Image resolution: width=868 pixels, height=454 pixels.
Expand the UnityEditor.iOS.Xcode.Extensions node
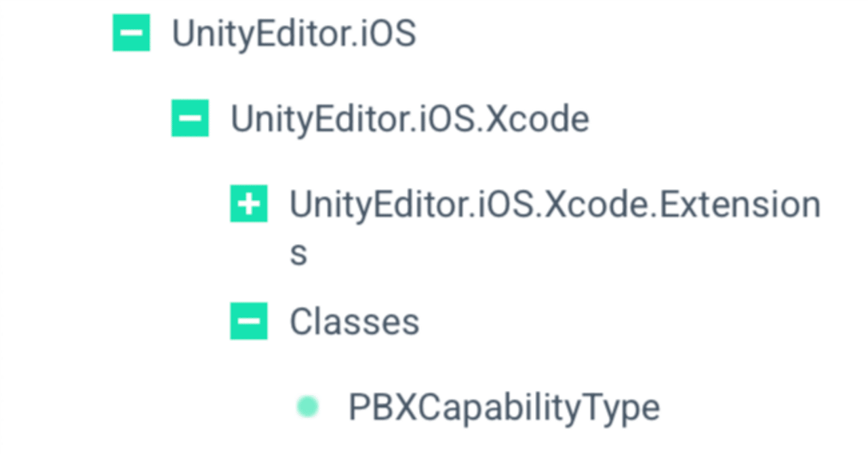point(249,203)
